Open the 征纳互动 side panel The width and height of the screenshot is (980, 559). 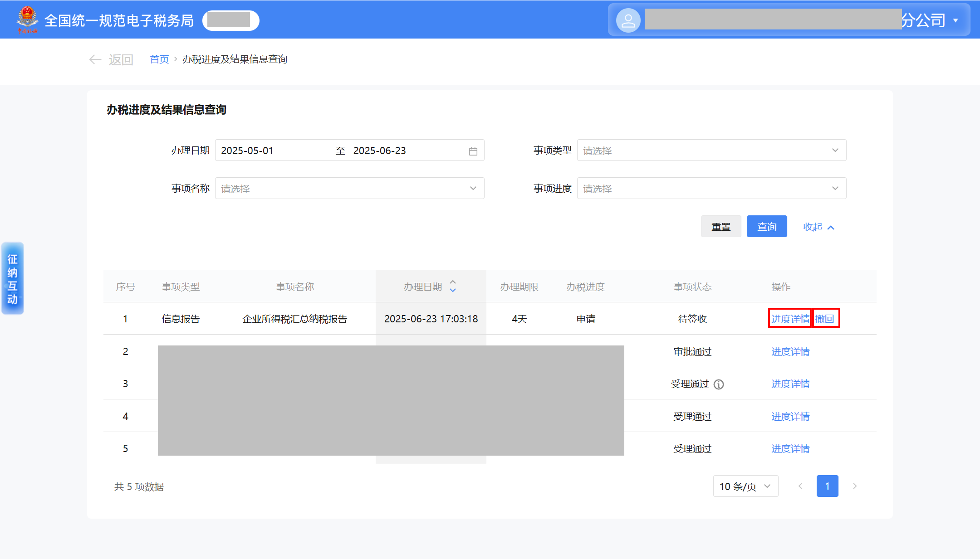point(12,278)
